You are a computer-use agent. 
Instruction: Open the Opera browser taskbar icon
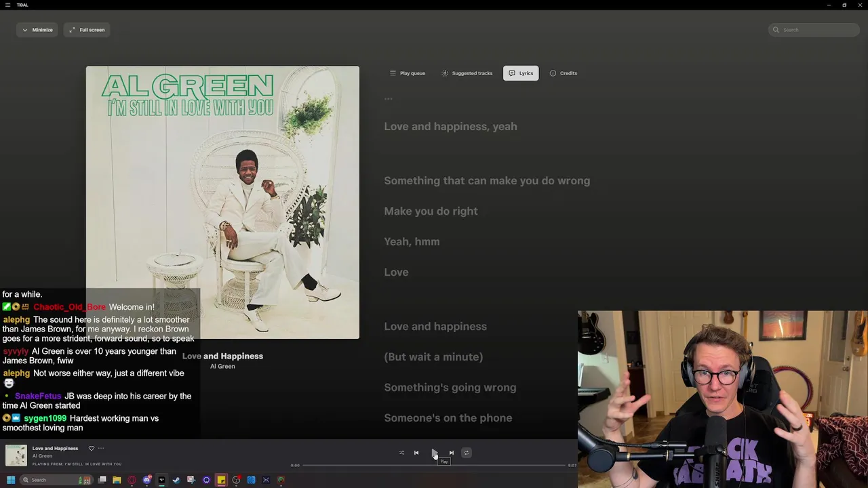click(132, 480)
